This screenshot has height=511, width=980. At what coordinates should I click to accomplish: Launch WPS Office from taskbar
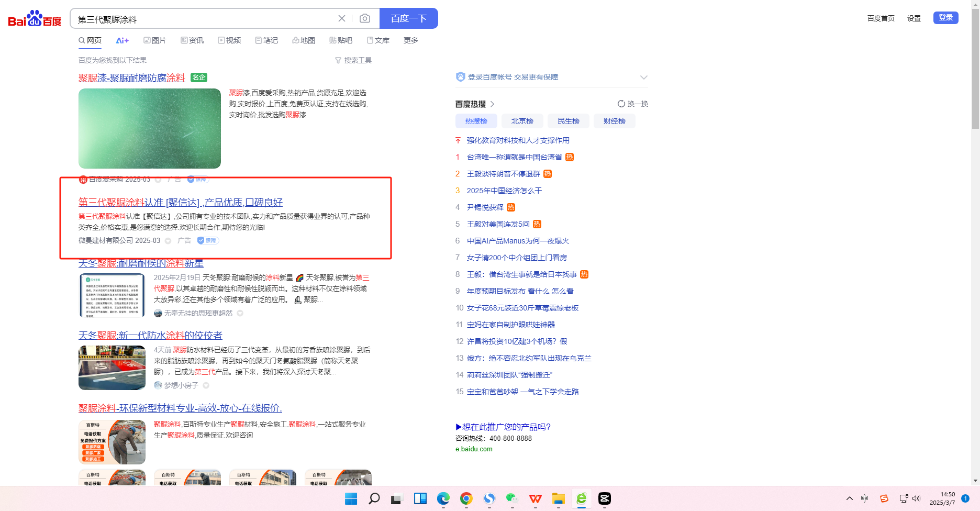535,498
